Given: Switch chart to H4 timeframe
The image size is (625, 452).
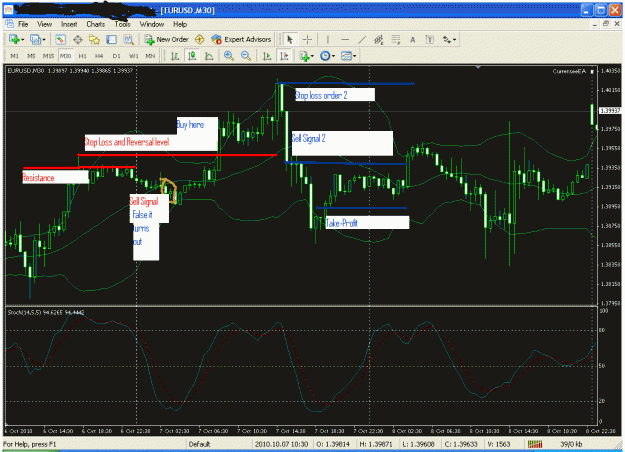Looking at the screenshot, I should 99,56.
